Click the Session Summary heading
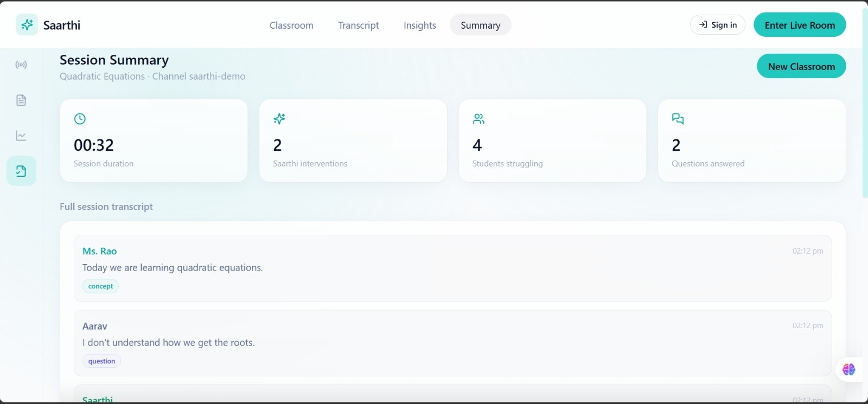The height and width of the screenshot is (404, 868). click(114, 60)
